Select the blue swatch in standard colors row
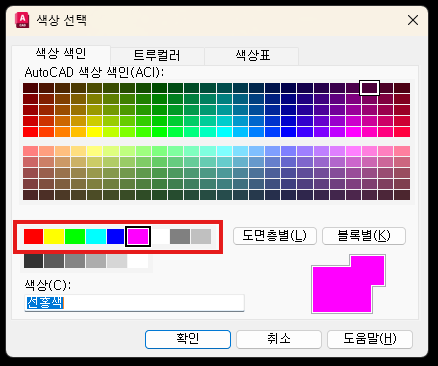 tap(116, 236)
